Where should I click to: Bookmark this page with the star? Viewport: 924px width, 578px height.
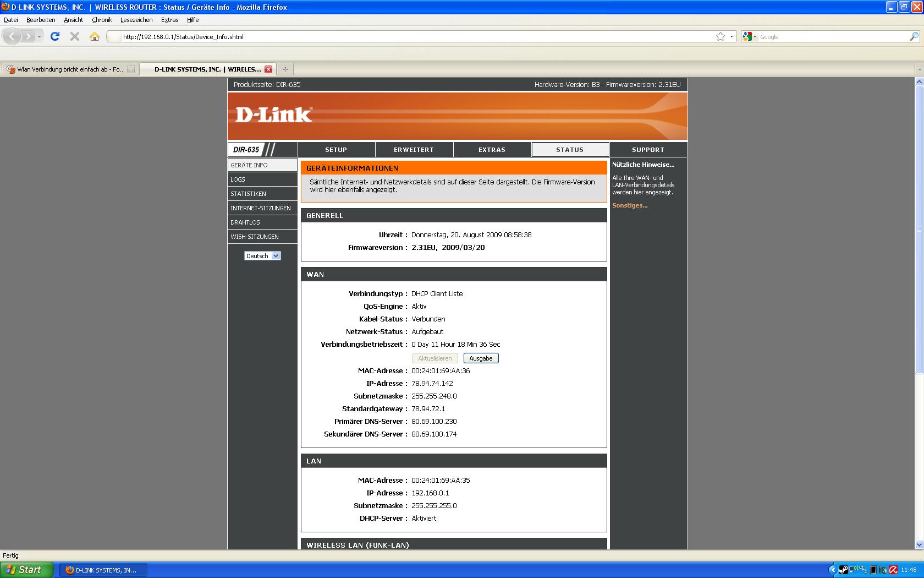pyautogui.click(x=721, y=37)
